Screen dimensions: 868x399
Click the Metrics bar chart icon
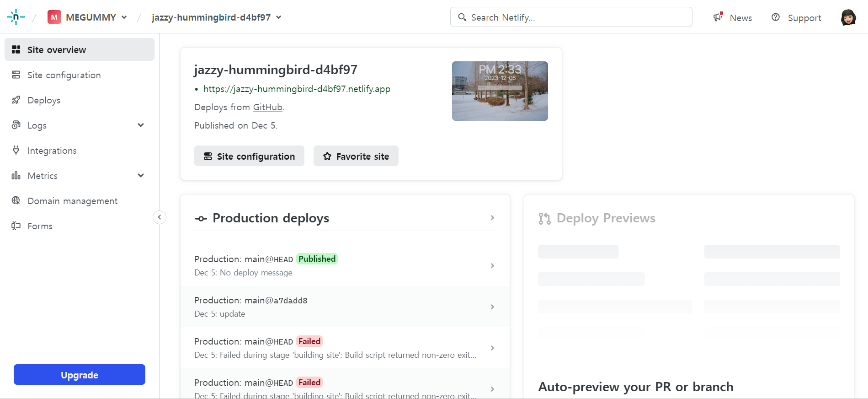[16, 175]
